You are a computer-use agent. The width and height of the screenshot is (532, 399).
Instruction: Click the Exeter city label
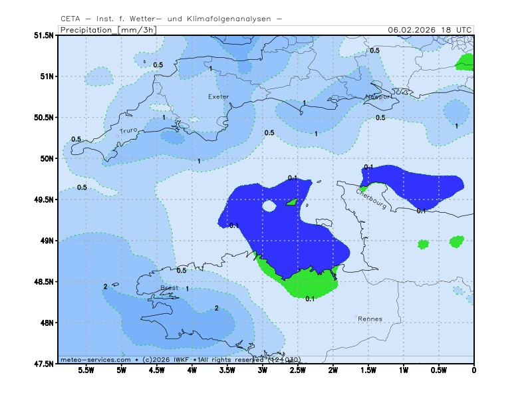218,96
